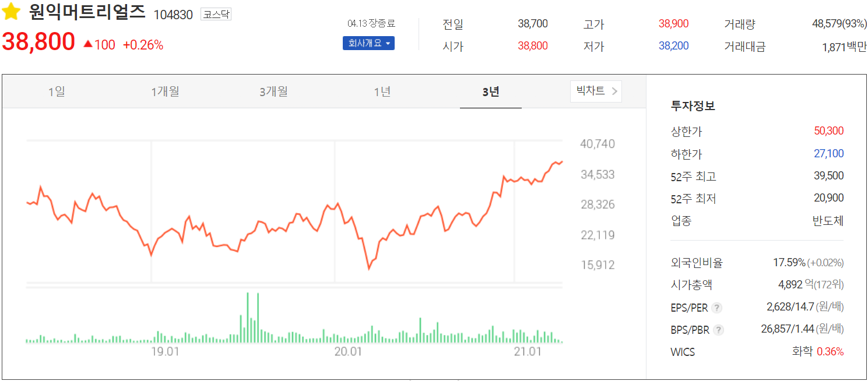
Task: Click the red up-triangle change 100
Action: pos(99,45)
